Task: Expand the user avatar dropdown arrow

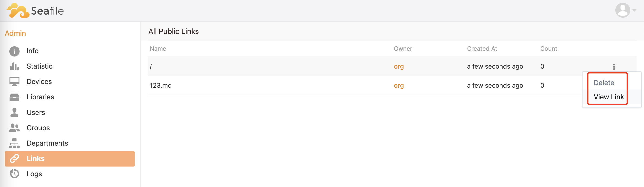Action: (x=634, y=10)
